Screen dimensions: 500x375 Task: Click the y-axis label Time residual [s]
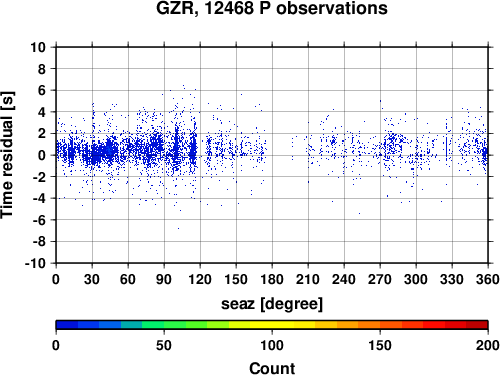(x=7, y=155)
